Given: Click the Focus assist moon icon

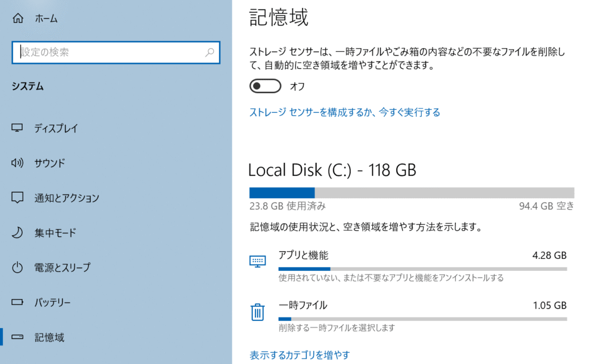Looking at the screenshot, I should pyautogui.click(x=17, y=233).
